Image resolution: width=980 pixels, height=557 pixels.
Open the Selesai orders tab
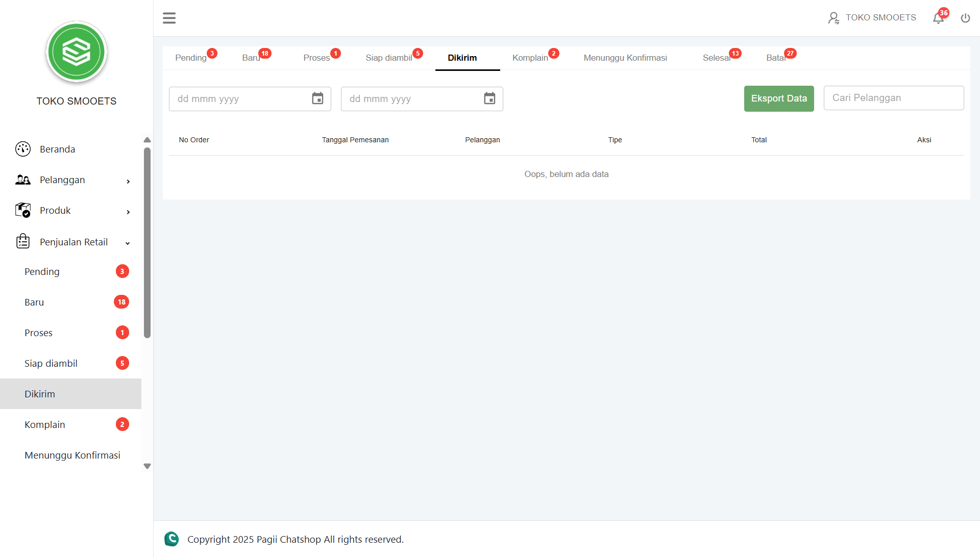click(x=716, y=58)
